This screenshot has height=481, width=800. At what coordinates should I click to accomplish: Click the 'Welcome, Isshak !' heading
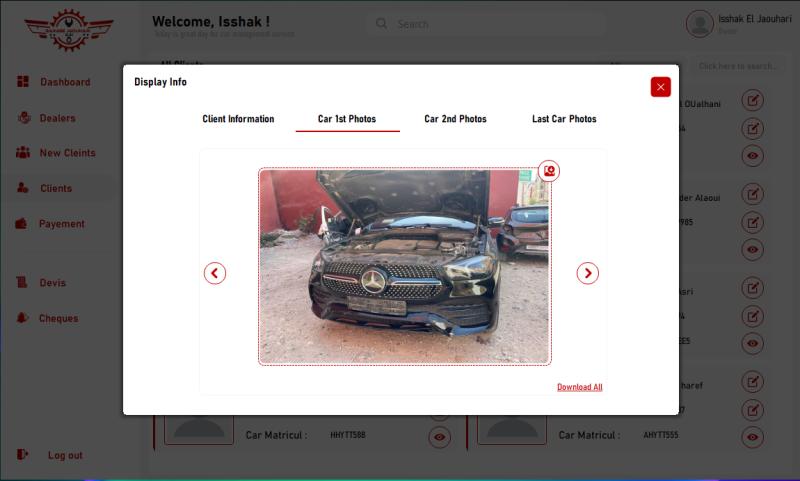tap(211, 21)
